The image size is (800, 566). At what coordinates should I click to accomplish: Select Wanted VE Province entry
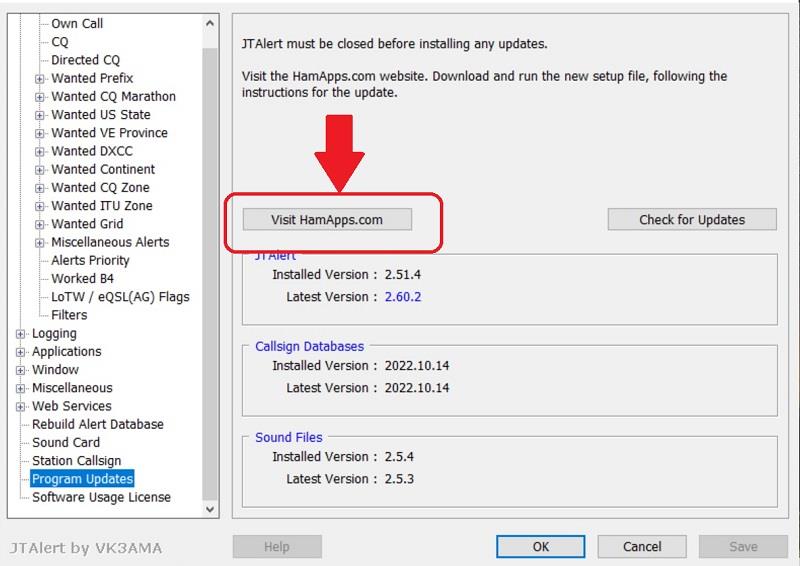(x=109, y=133)
